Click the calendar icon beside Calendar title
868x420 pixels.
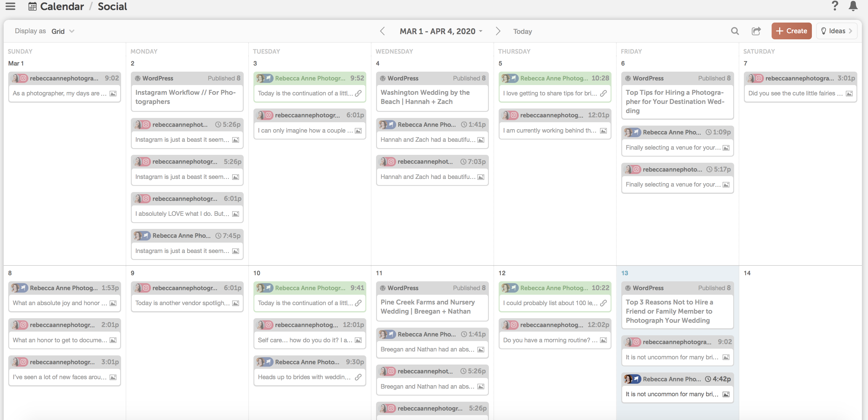click(32, 6)
